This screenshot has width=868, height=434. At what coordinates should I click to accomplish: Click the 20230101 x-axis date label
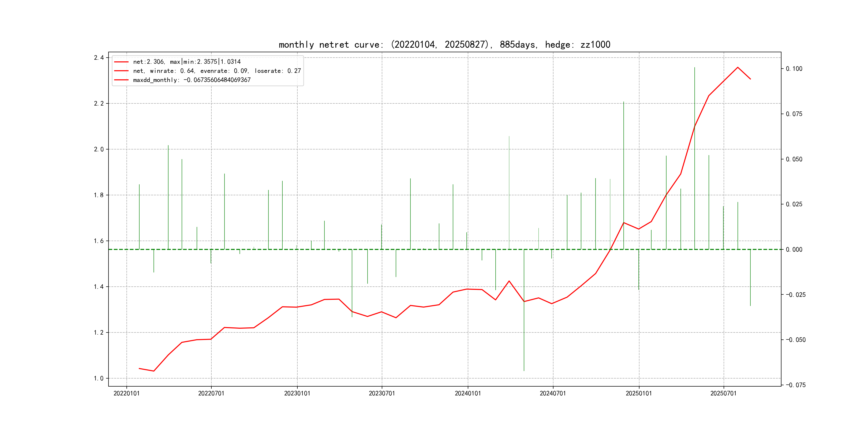(297, 394)
